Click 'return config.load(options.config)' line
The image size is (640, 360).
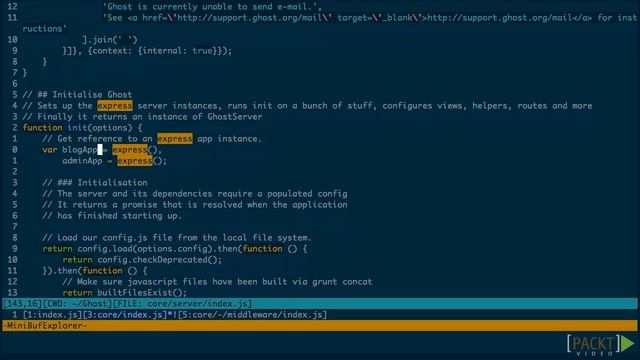(x=175, y=249)
